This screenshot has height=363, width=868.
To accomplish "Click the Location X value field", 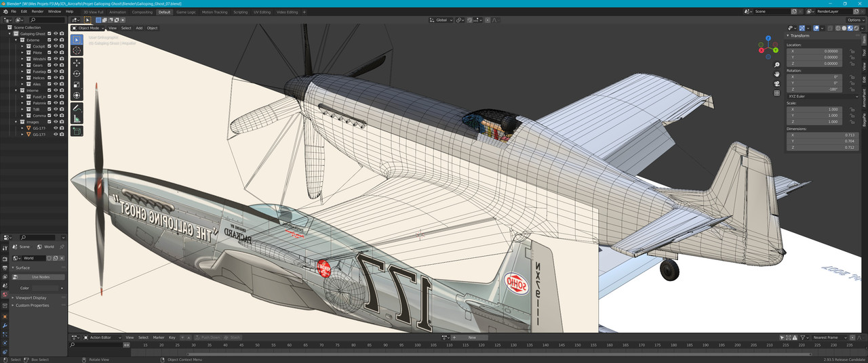I will [814, 51].
